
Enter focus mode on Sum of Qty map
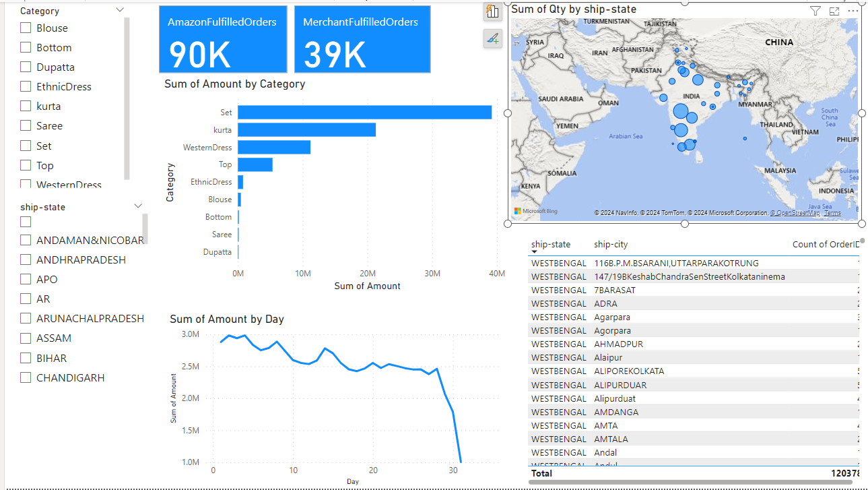pyautogui.click(x=834, y=11)
